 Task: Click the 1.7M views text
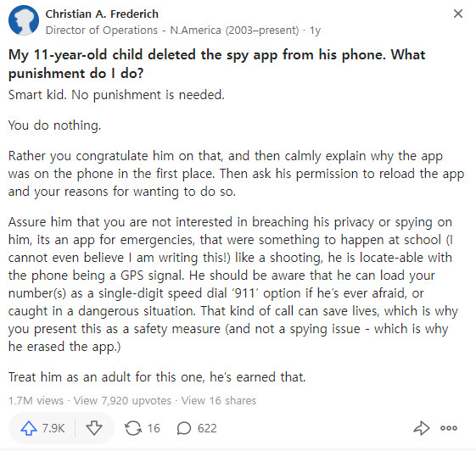[x=36, y=401]
